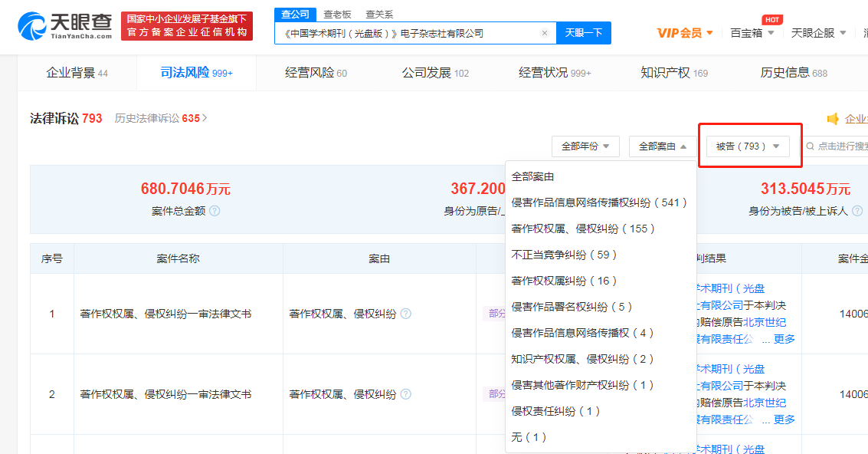This screenshot has width=868, height=454.
Task: Switch to the 企业背景 tab
Action: (77, 73)
